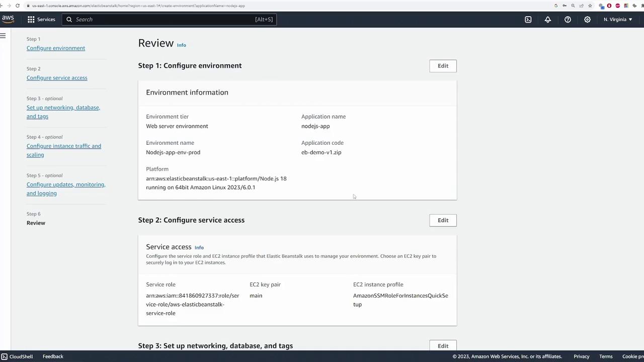Viewport: 644px width, 362px height.
Task: Click the CloudShell icon in the footer
Action: pyautogui.click(x=5, y=356)
